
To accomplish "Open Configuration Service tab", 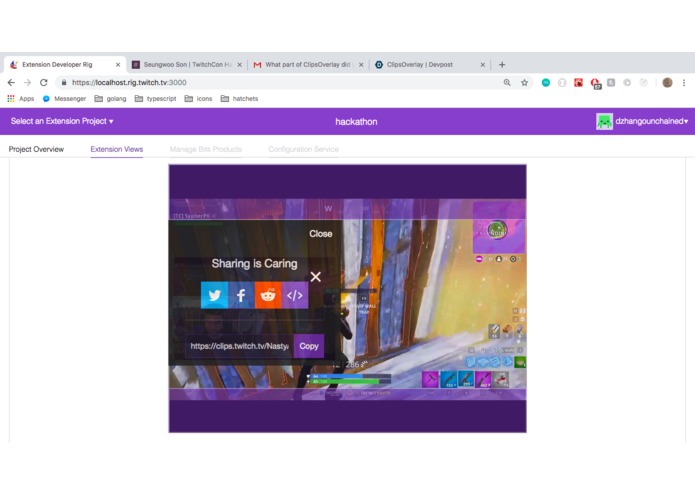I will point(303,149).
